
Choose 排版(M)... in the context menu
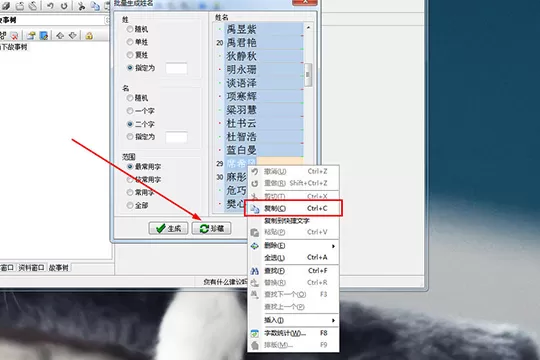click(x=293, y=345)
